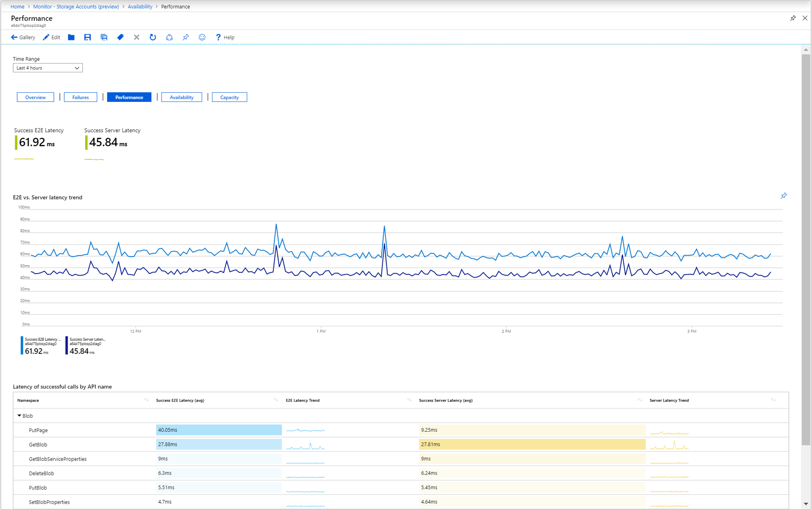
Task: Expand the Blob namespace row
Action: tap(20, 415)
